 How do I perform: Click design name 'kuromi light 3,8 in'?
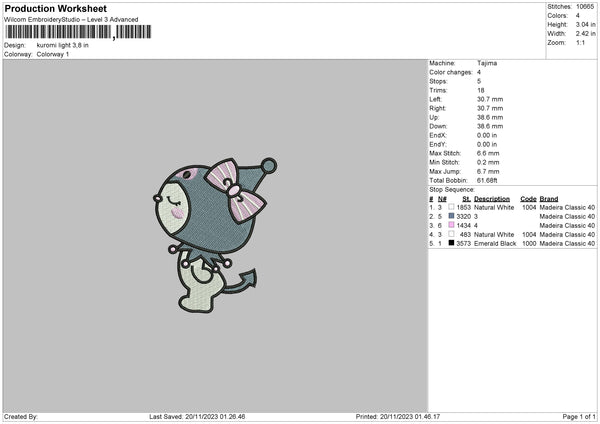pos(62,45)
